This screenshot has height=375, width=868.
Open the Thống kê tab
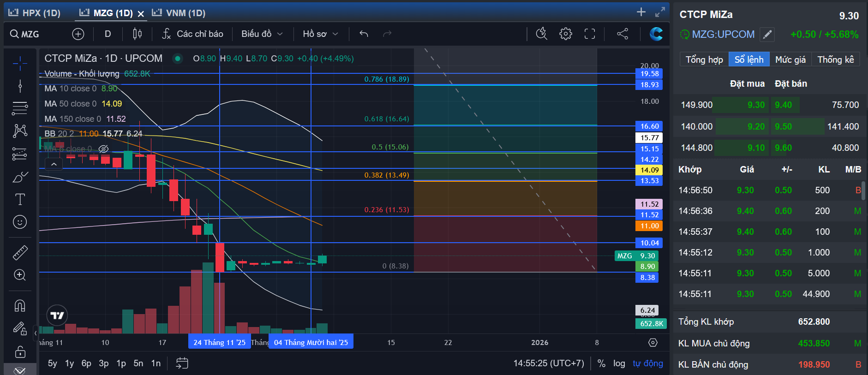tap(836, 60)
